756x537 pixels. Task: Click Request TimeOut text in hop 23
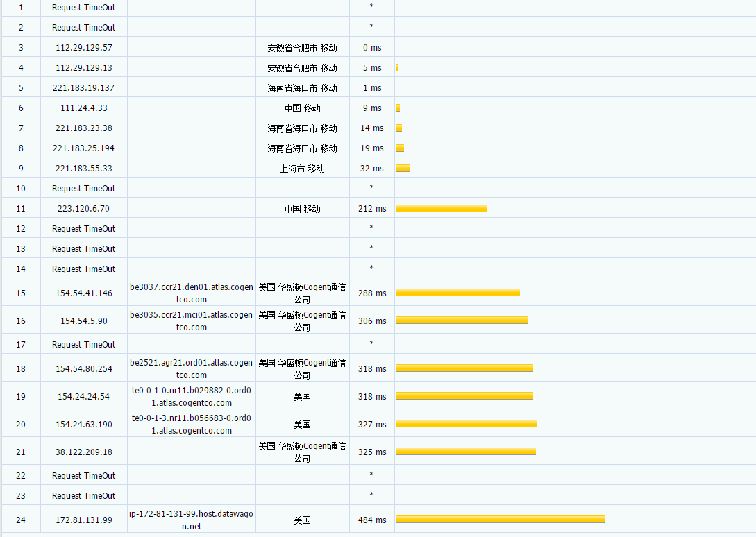84,496
